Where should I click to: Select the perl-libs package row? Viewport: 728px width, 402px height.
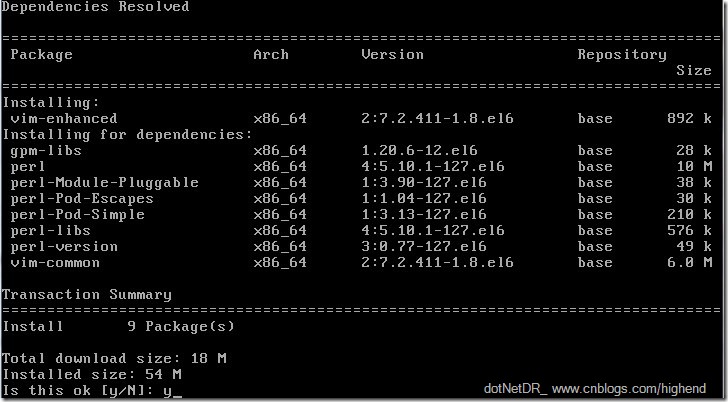click(x=361, y=231)
